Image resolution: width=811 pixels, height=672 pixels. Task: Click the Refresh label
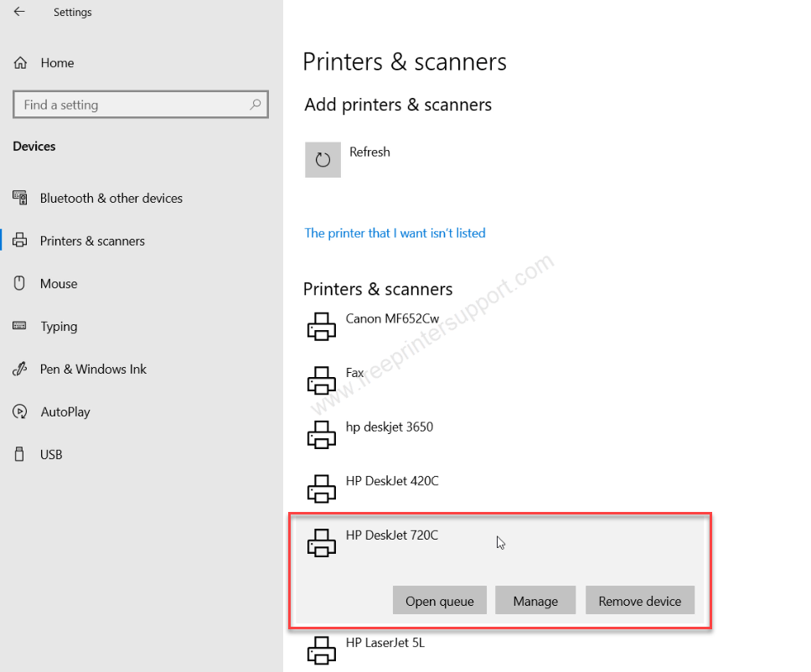[369, 152]
